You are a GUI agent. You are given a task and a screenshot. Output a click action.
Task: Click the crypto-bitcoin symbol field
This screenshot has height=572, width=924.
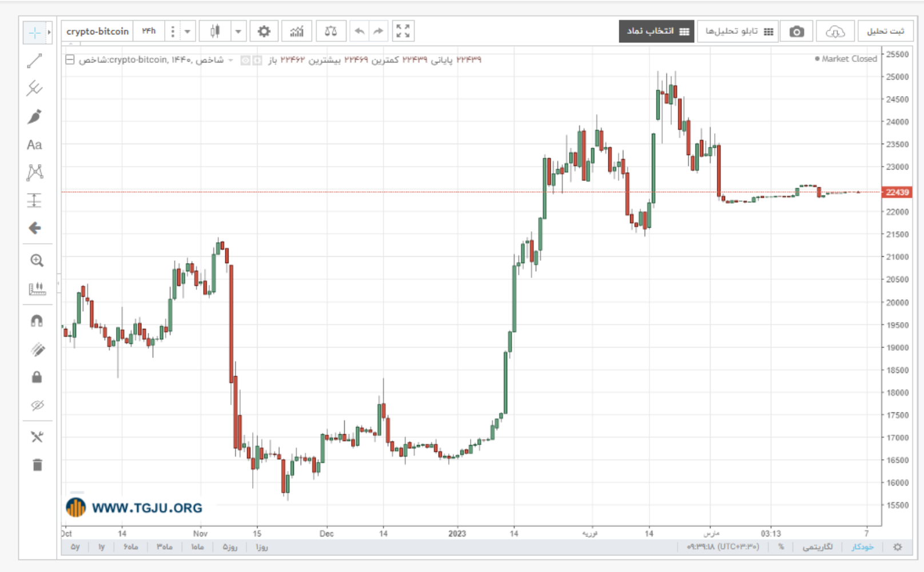(x=97, y=31)
